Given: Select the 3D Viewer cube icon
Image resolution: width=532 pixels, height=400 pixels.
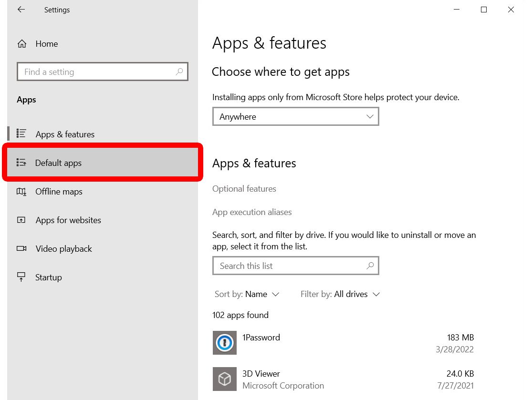Looking at the screenshot, I should (x=224, y=379).
